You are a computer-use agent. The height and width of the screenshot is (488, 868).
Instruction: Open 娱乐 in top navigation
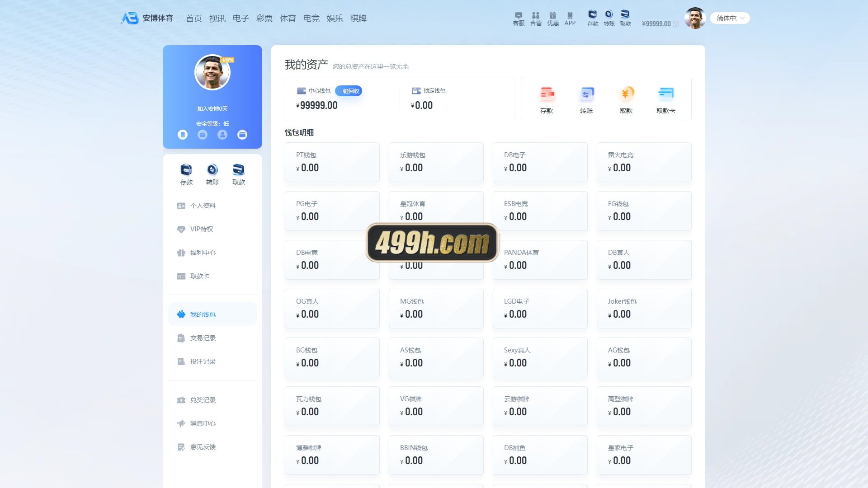335,19
